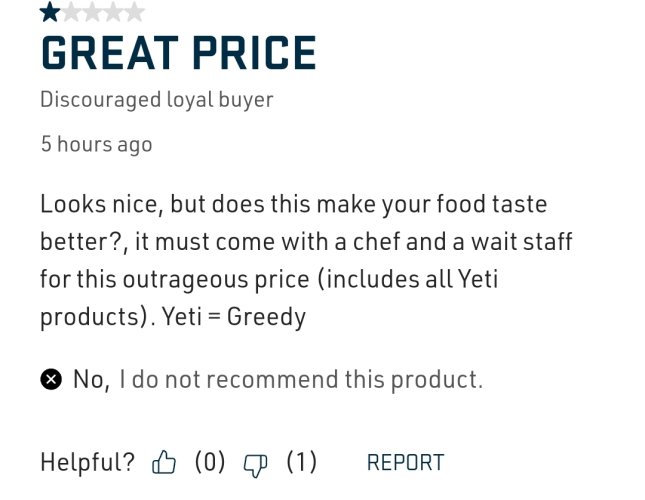
Task: Click reviewer name Discouraged loyal buyer
Action: [x=157, y=100]
